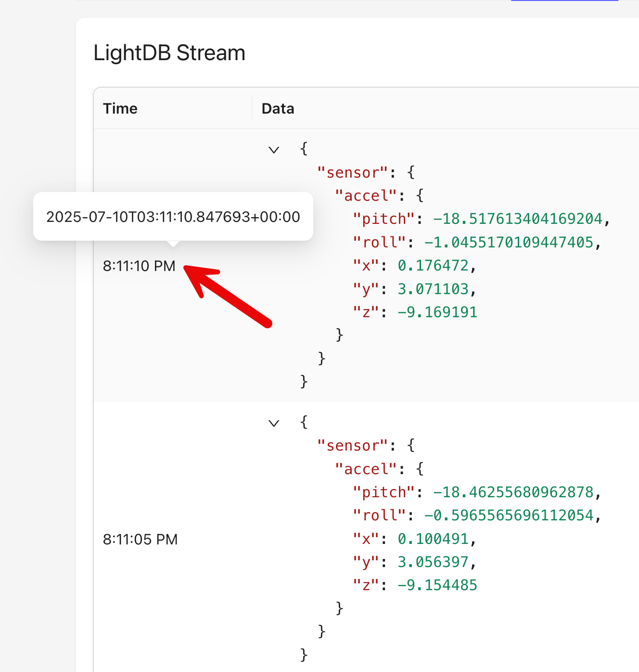Click "accel" key in first record
The image size is (639, 672).
(366, 196)
